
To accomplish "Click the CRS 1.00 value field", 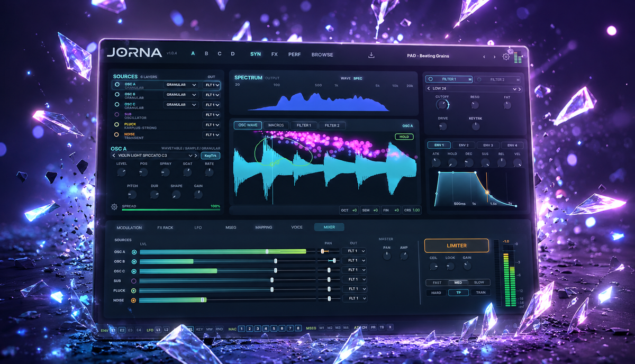I will point(413,211).
